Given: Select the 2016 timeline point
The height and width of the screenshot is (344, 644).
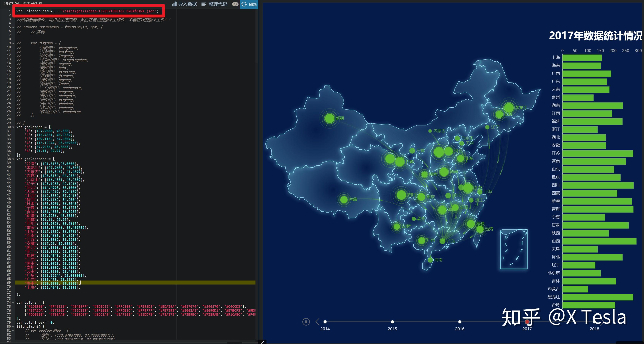Looking at the screenshot, I should click(x=460, y=322).
